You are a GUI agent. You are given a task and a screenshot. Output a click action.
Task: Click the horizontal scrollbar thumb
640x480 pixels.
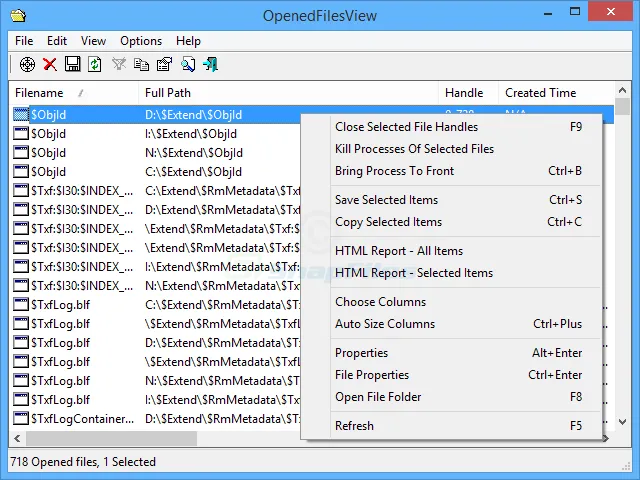111,439
